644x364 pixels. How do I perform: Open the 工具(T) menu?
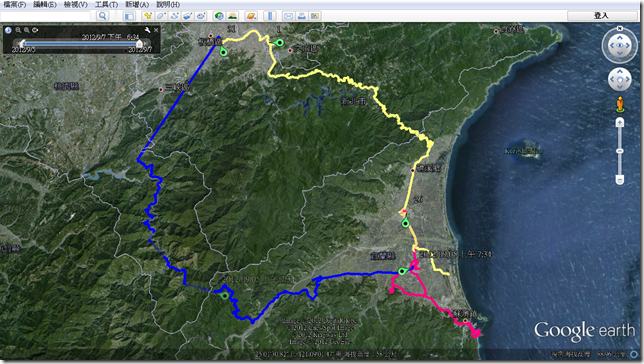[x=106, y=5]
